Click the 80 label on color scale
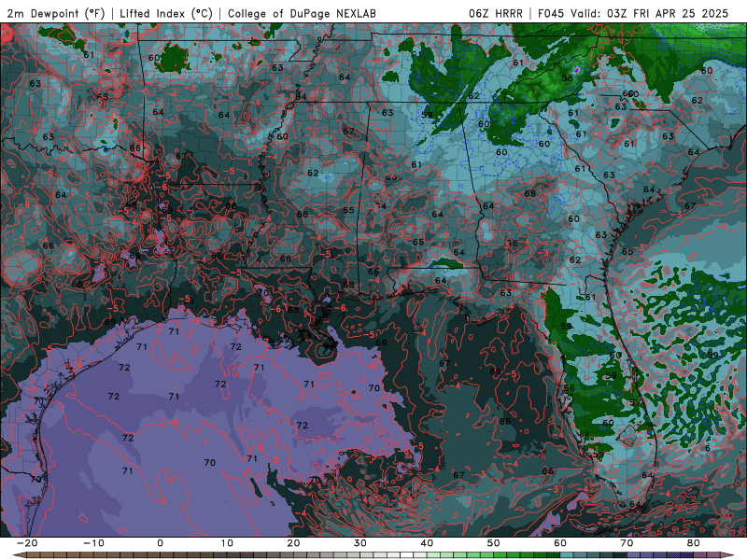Screen dimensions: 747x560 tap(694, 543)
